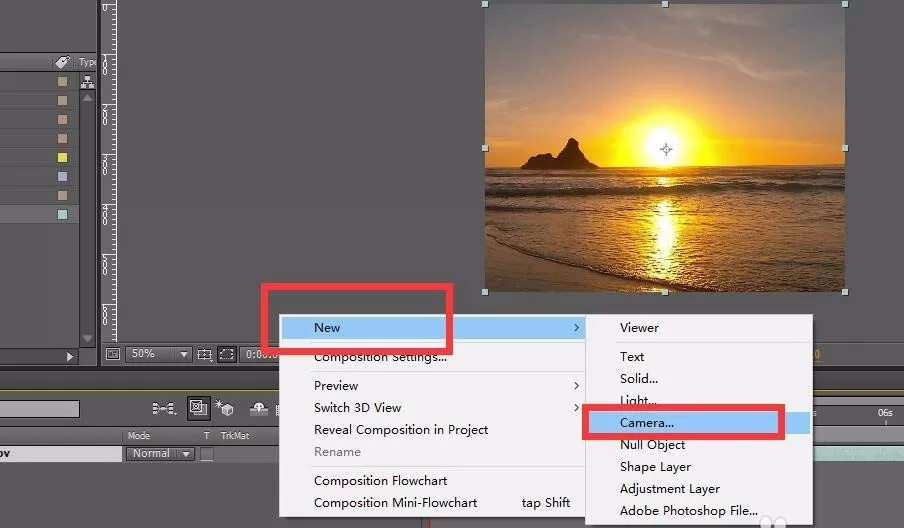The height and width of the screenshot is (528, 904).
Task: Click the Mode column header
Action: click(x=139, y=436)
